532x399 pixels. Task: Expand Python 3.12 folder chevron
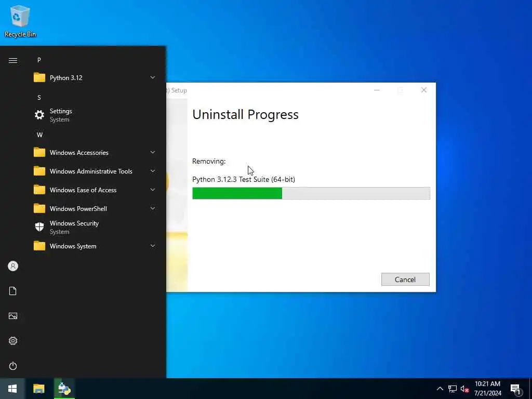(153, 78)
